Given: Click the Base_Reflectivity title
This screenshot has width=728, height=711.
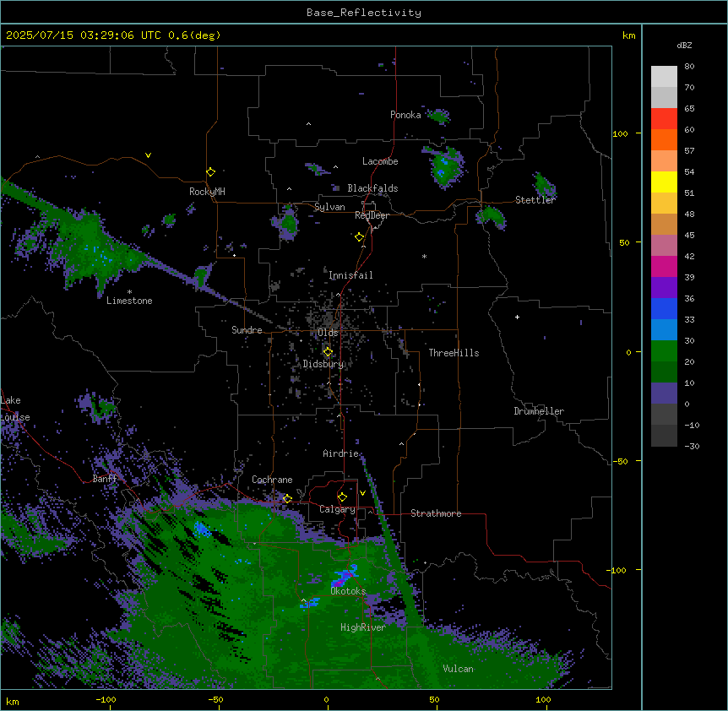Looking at the screenshot, I should tap(364, 13).
